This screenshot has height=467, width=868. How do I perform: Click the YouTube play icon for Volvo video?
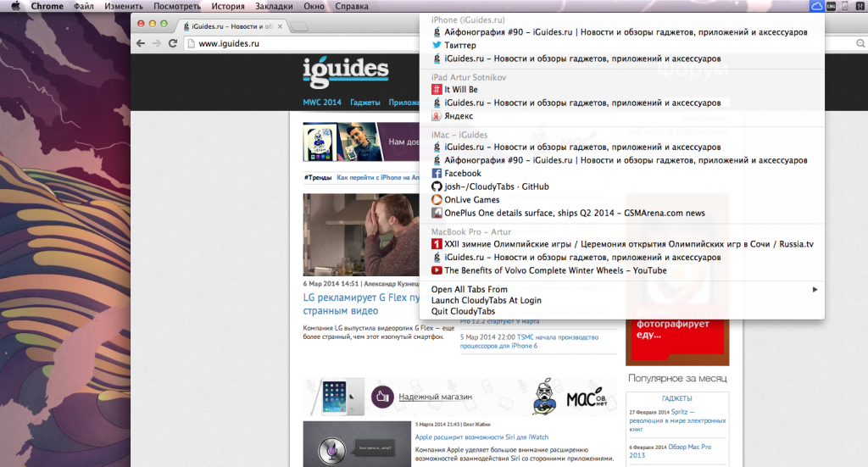(x=437, y=270)
